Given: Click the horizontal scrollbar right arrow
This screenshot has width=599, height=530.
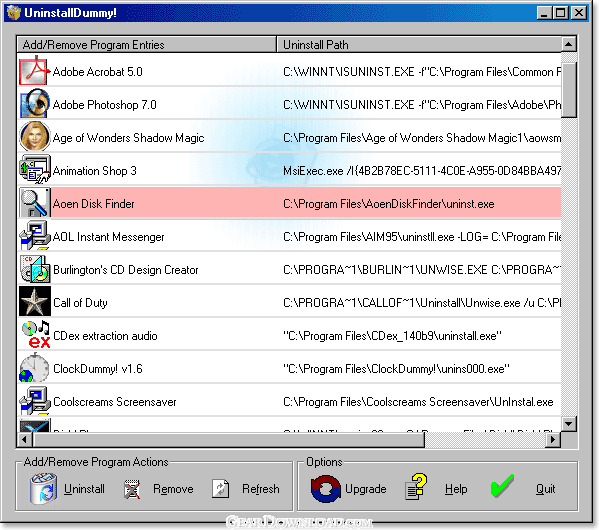Looking at the screenshot, I should point(553,439).
